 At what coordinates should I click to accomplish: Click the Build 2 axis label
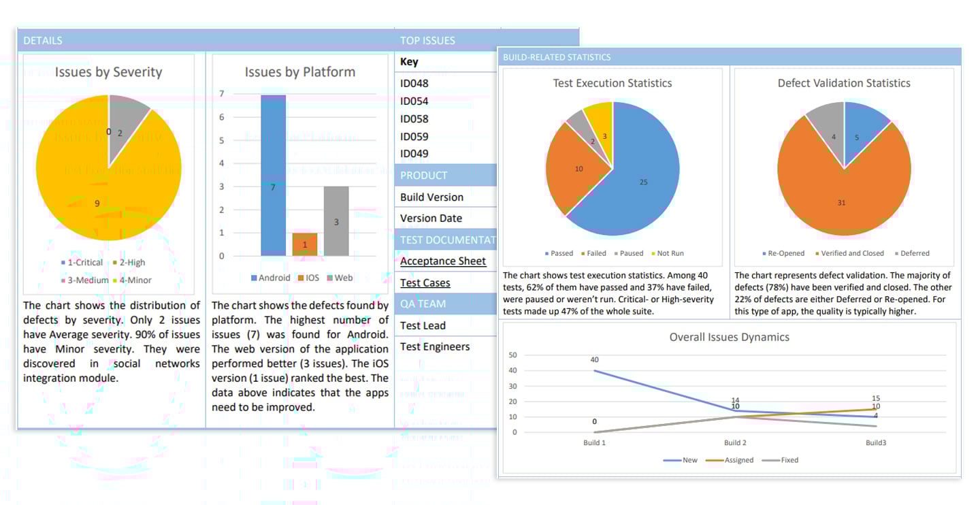(x=729, y=443)
